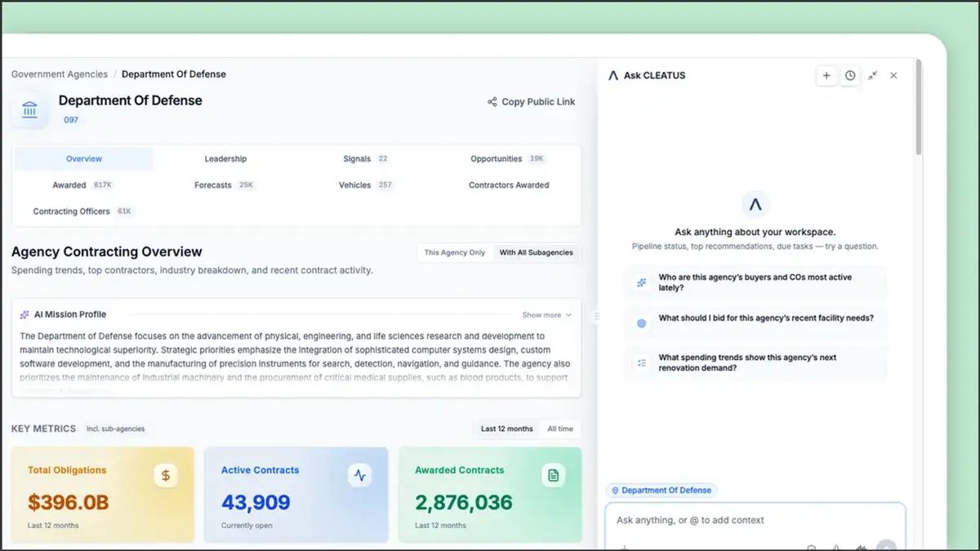This screenshot has width=980, height=551.
Task: Click the Ask CLEATUS panel scrollbar
Action: [919, 107]
